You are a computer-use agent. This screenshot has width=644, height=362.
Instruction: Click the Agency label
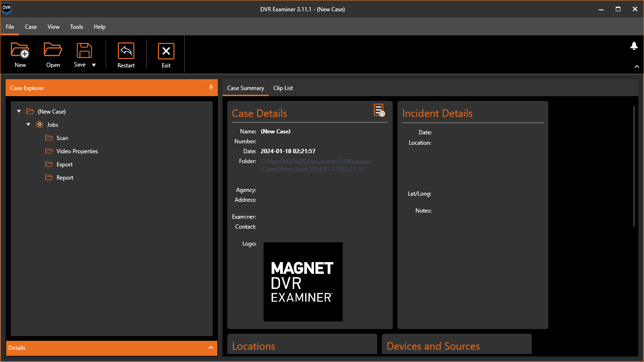[x=246, y=190]
